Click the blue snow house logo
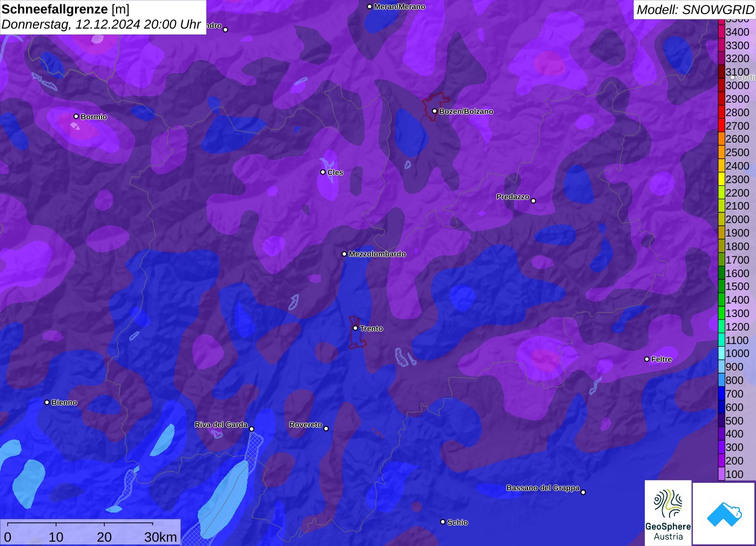This screenshot has width=756, height=546. coord(724,514)
